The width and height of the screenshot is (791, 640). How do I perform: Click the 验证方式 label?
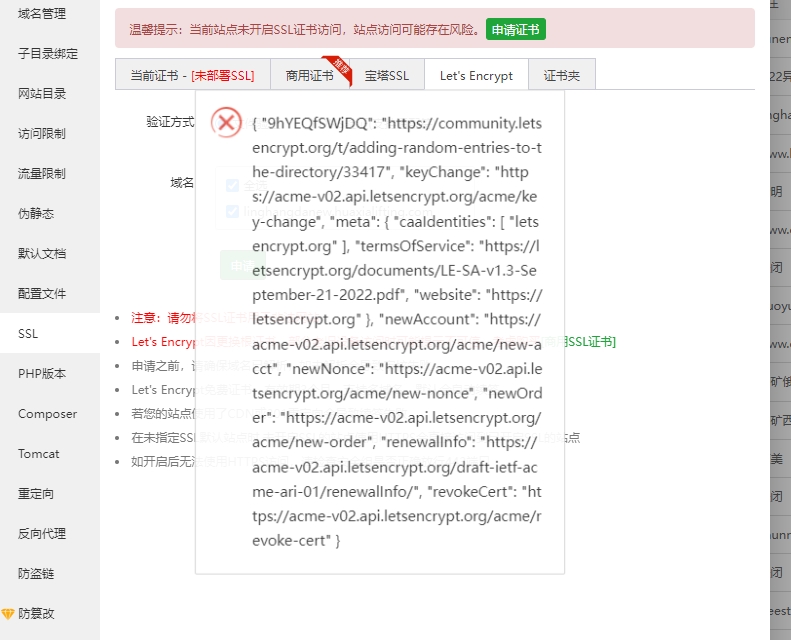(170, 122)
